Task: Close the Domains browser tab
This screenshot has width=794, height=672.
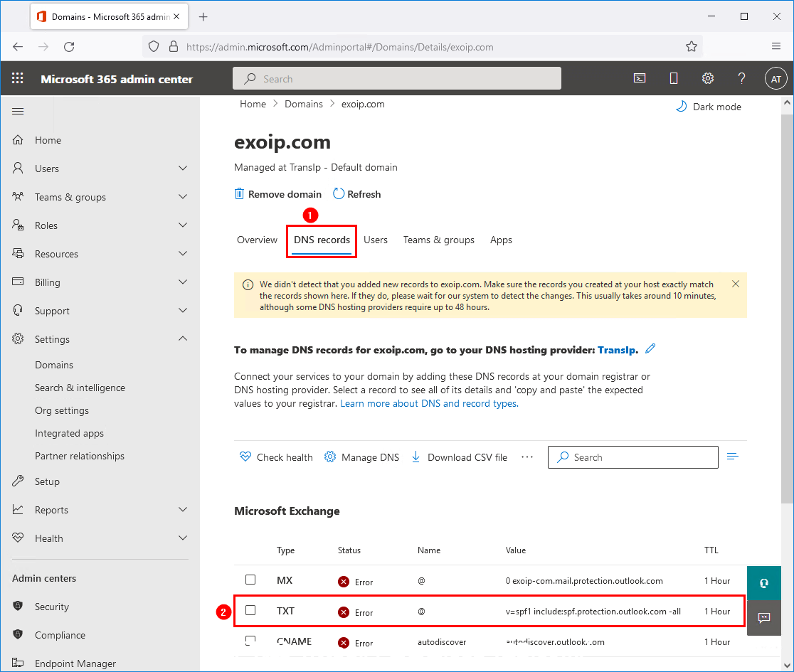Action: coord(176,16)
